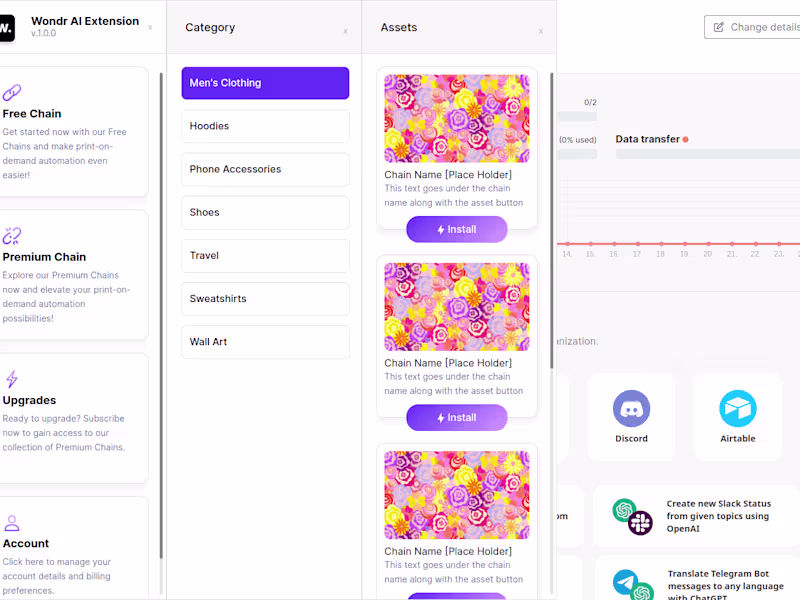Viewport: 800px width, 600px height.
Task: Select the Travel category
Action: 265,256
